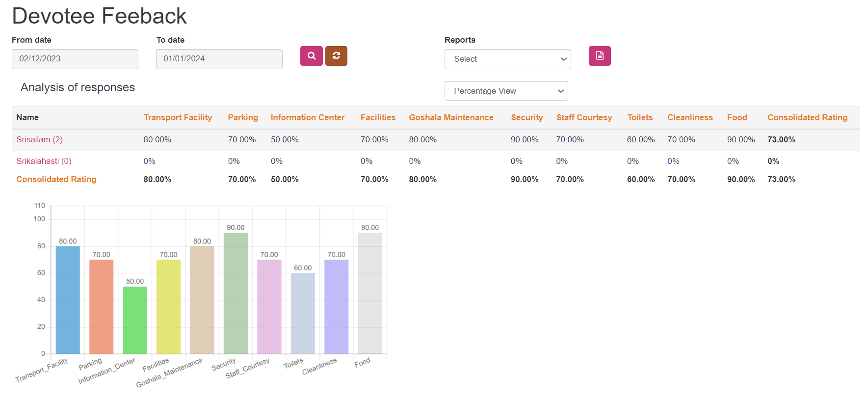Click the Information Center column header
This screenshot has width=868, height=397.
point(308,118)
